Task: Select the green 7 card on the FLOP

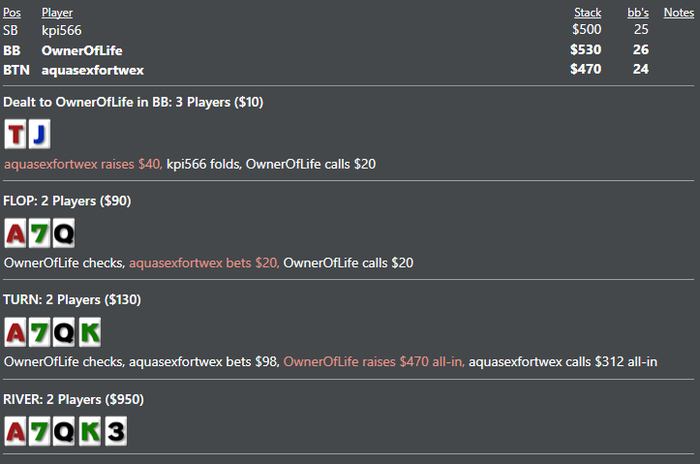Action: [39, 234]
